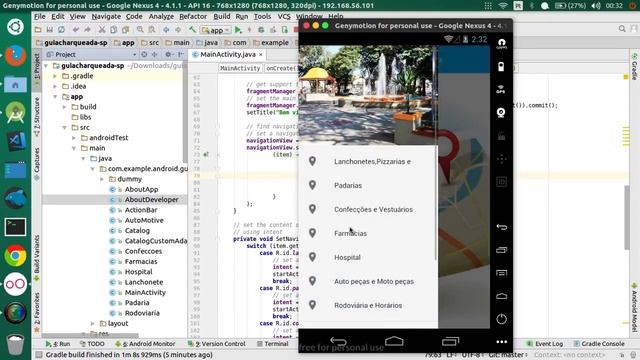Click Scroll from Source icon in Project panel
This screenshot has width=640, height=360.
click(x=144, y=54)
